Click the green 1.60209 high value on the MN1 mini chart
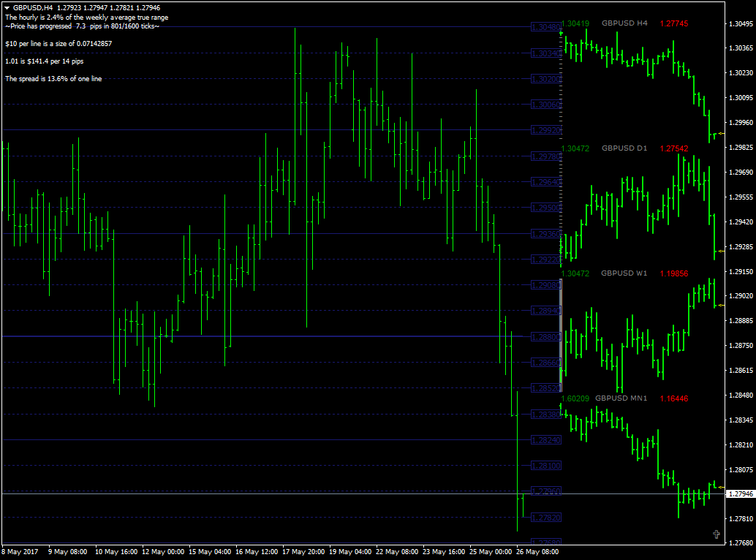The width and height of the screenshot is (756, 560). tap(575, 398)
